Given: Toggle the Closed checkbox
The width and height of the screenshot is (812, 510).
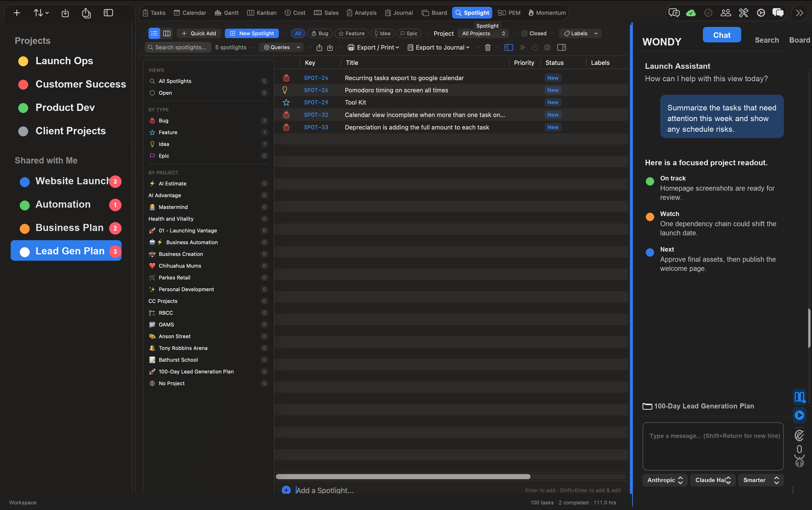Looking at the screenshot, I should pyautogui.click(x=524, y=34).
